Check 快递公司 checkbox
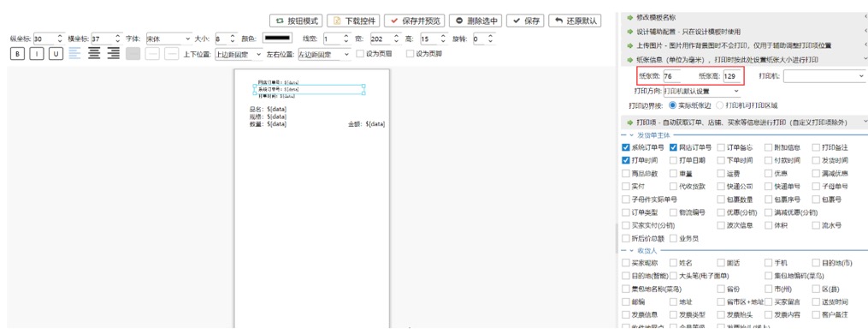This screenshot has height=334, width=868. 721,187
